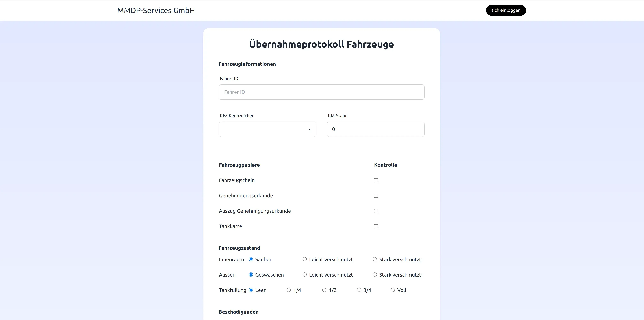This screenshot has width=644, height=320.
Task: Tick the Genehmigungsurkunde checkbox
Action: coord(376,195)
